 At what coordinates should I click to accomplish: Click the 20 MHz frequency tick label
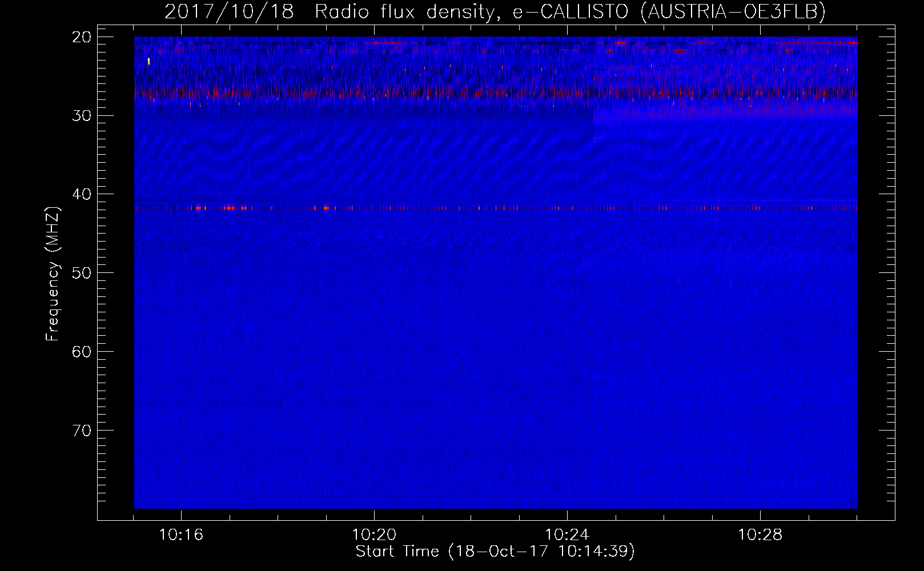tap(82, 37)
